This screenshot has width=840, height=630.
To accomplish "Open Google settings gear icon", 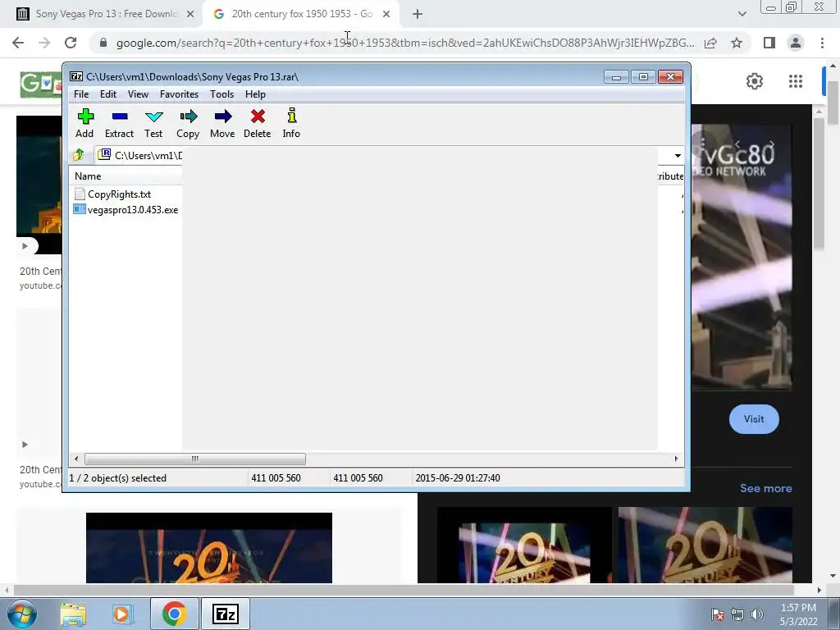I will click(x=755, y=81).
